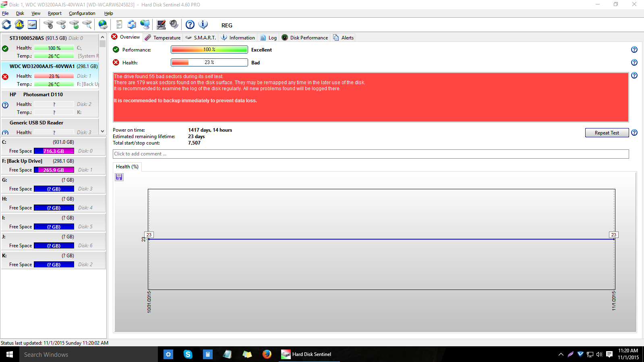Click the disk drive panel toolbar icon
The width and height of the screenshot is (644, 362).
(x=32, y=25)
